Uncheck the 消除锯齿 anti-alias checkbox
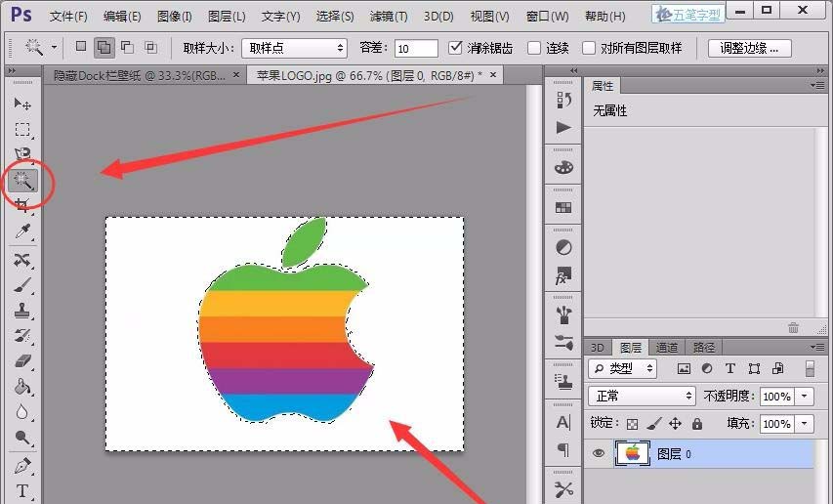Screen dimensions: 833x504 point(455,48)
